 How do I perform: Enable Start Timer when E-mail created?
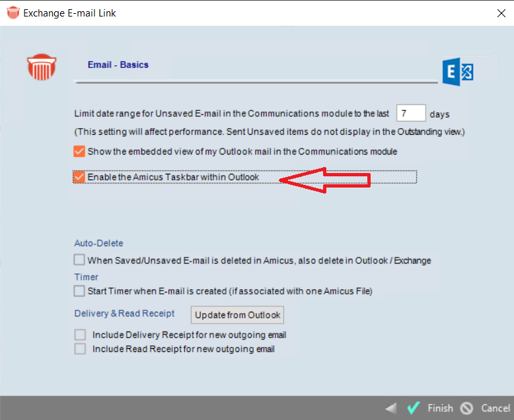pos(79,291)
